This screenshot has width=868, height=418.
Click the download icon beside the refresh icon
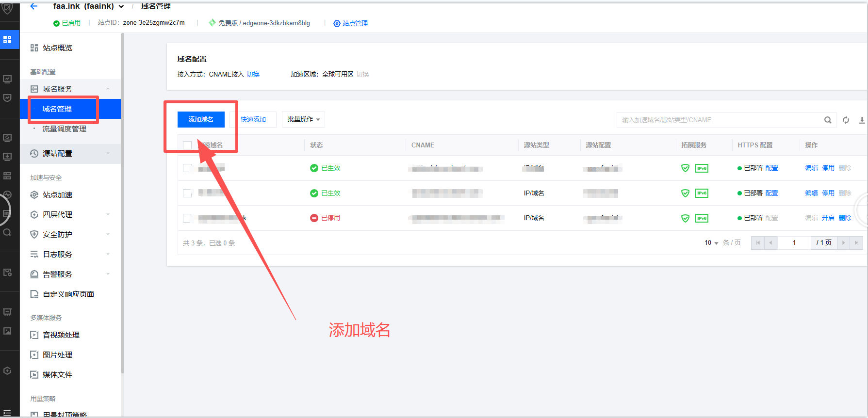[862, 120]
